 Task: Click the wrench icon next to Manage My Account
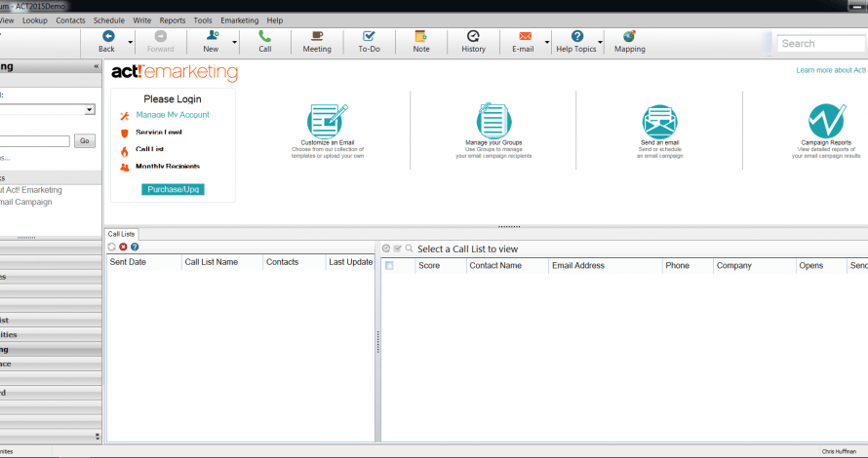coord(125,116)
